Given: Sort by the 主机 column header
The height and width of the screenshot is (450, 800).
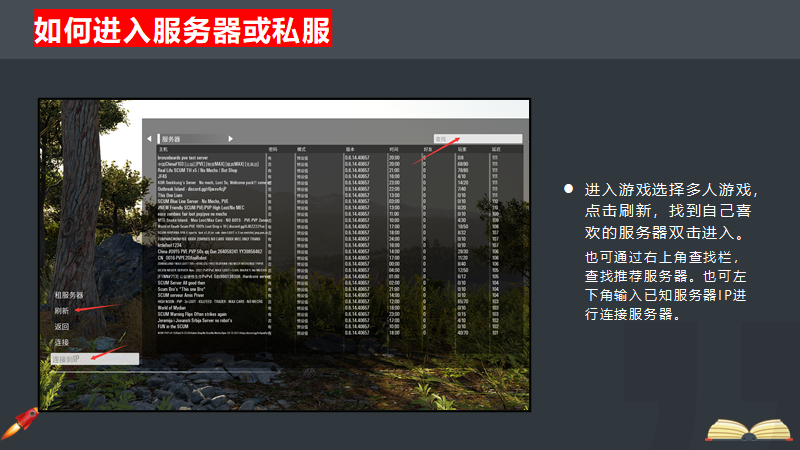Looking at the screenshot, I should 163,149.
